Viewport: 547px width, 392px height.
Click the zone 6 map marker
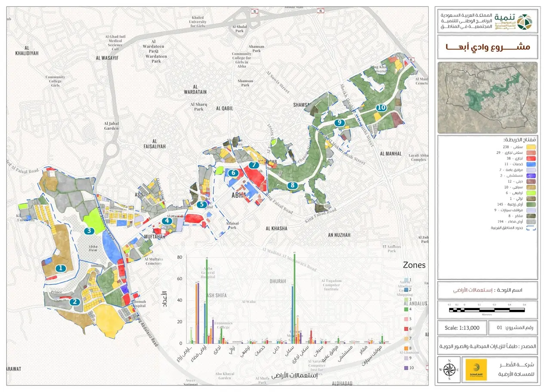pyautogui.click(x=233, y=173)
